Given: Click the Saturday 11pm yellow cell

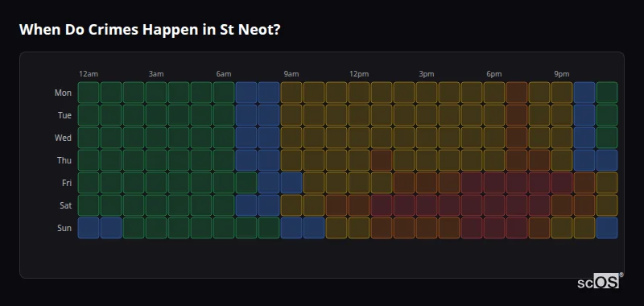Looking at the screenshot, I should click(x=607, y=205).
